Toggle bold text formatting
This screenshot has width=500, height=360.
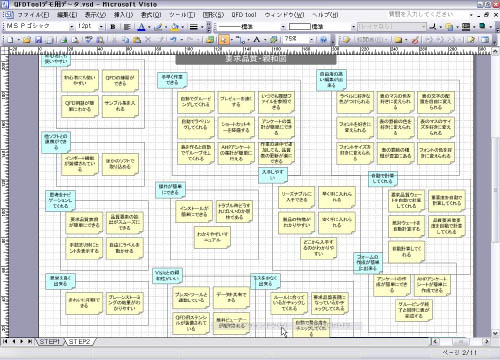[x=113, y=27]
